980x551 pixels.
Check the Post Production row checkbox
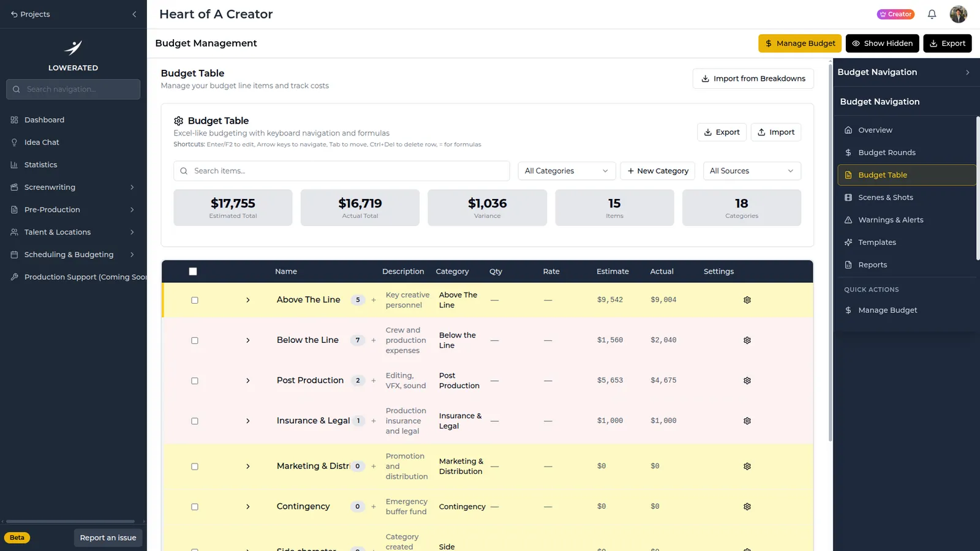(195, 381)
